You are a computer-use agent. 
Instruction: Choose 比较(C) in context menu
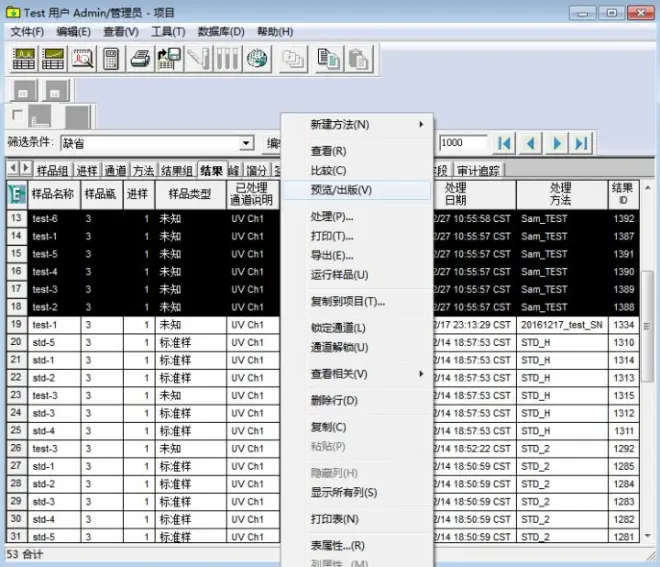point(357,170)
